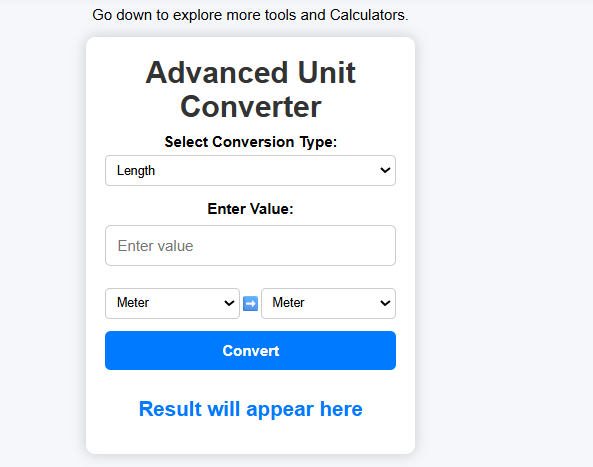Click the blue right-arrow icon between unit selectors
Image resolution: width=593 pixels, height=467 pixels.
click(250, 303)
